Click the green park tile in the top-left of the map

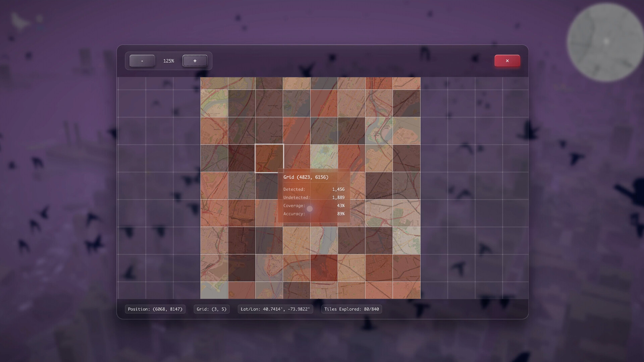pyautogui.click(x=214, y=103)
